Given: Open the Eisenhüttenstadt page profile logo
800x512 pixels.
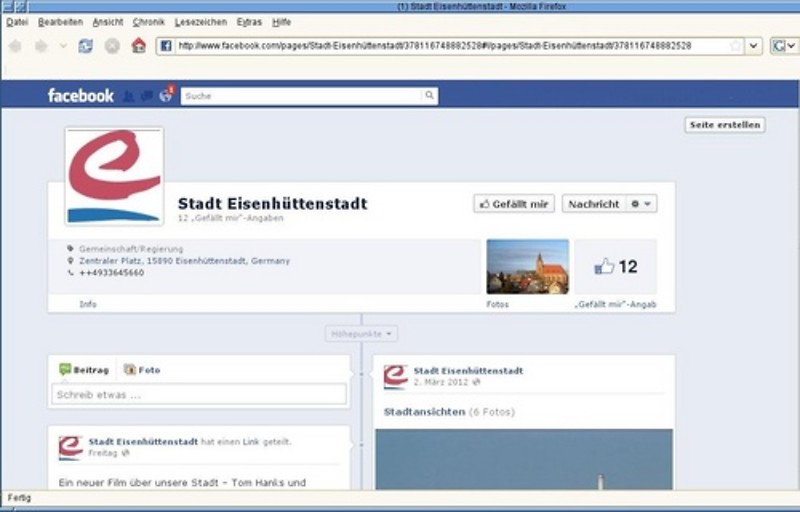Looking at the screenshot, I should [114, 176].
